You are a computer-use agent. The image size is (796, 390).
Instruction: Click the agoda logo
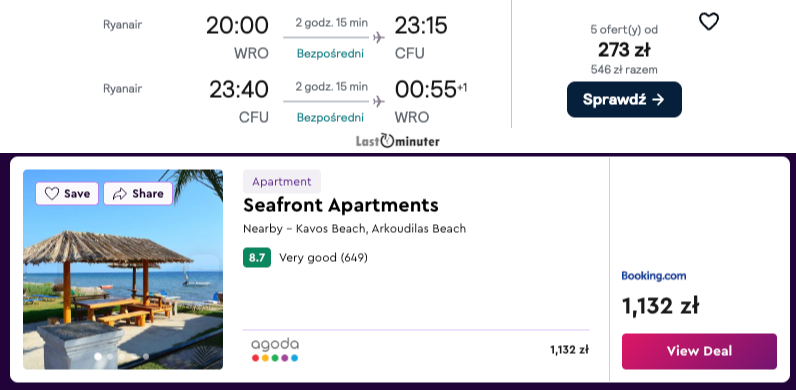(275, 349)
